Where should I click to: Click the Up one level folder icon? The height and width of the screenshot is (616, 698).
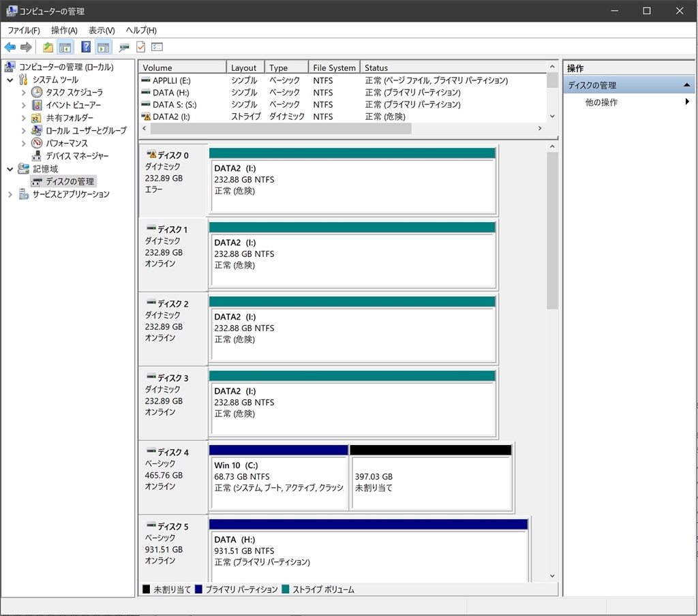pyautogui.click(x=48, y=47)
